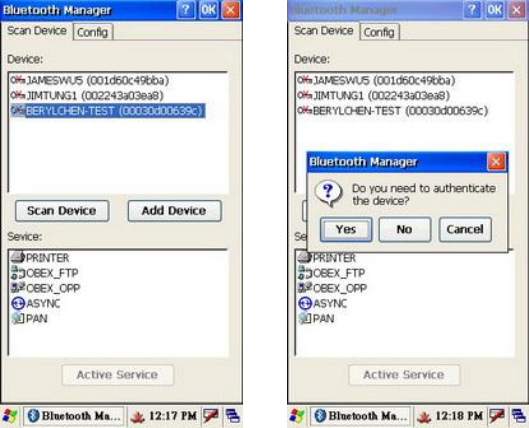This screenshot has width=529, height=428.
Task: Click network connection tray icon on right taskbar
Action: click(497, 416)
